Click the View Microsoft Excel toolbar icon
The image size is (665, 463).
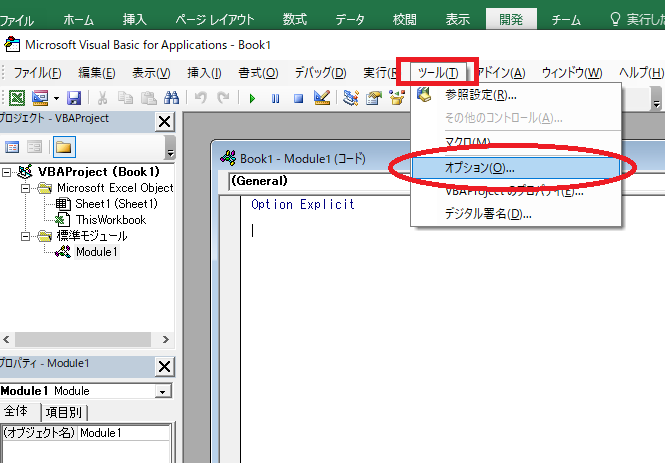pos(17,98)
